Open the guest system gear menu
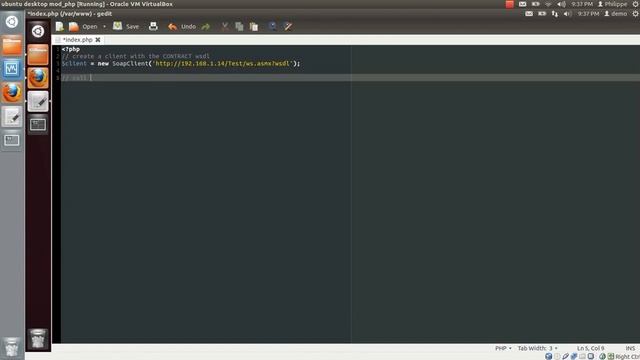 [636, 14]
